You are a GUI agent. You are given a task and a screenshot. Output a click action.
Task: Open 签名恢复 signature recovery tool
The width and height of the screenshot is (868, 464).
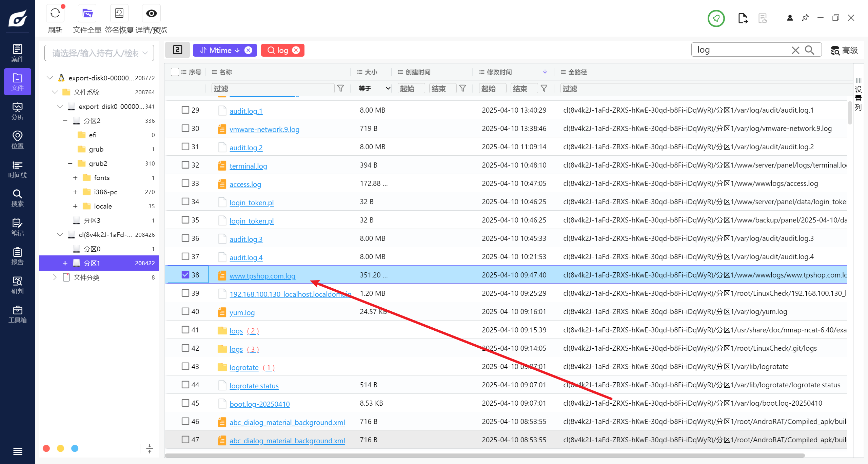(119, 14)
